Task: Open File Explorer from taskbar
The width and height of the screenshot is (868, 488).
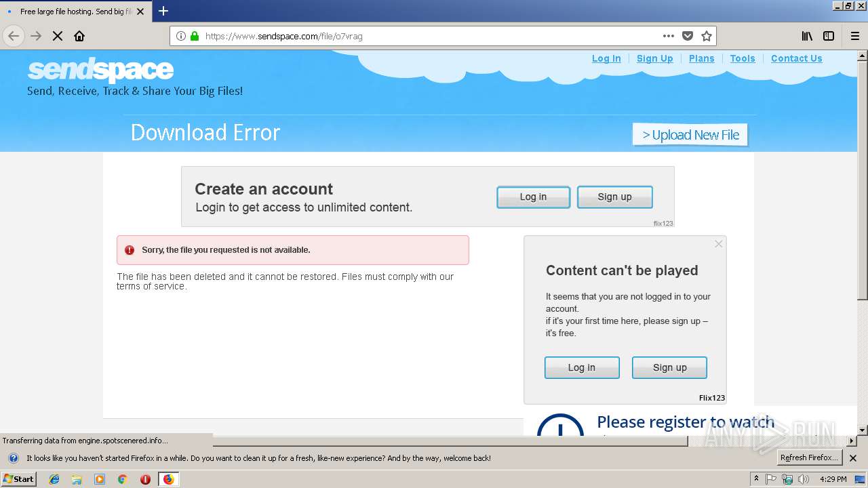Action: coord(77,479)
